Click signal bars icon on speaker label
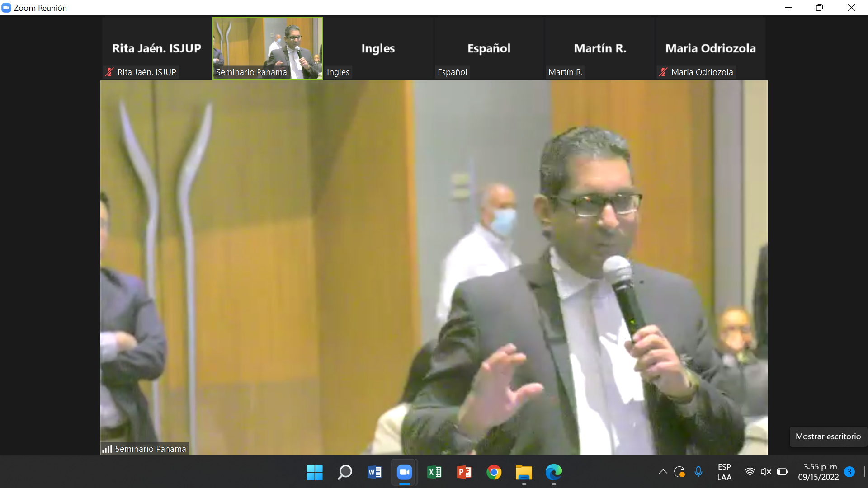868x488 pixels. click(x=107, y=449)
